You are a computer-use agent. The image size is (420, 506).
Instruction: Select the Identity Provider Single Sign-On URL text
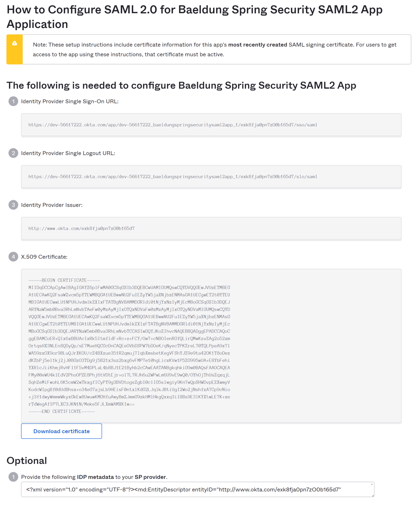click(x=173, y=125)
